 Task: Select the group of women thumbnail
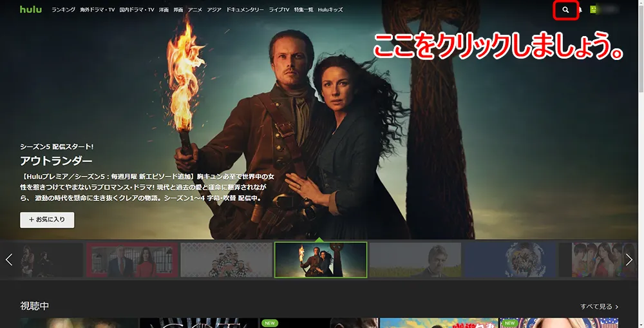(x=598, y=260)
